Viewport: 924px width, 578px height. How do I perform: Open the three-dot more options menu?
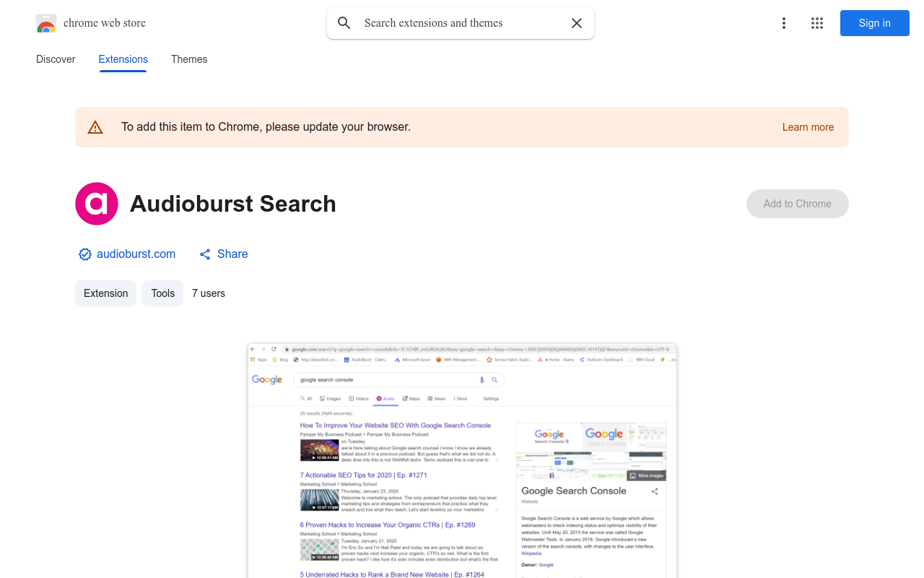[x=784, y=23]
